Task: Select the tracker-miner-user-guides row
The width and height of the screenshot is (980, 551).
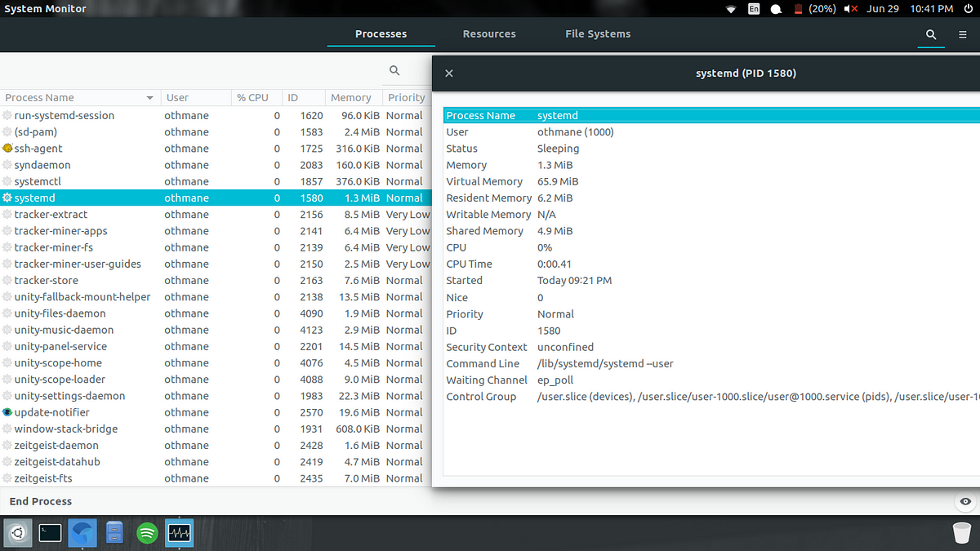Action: 216,264
